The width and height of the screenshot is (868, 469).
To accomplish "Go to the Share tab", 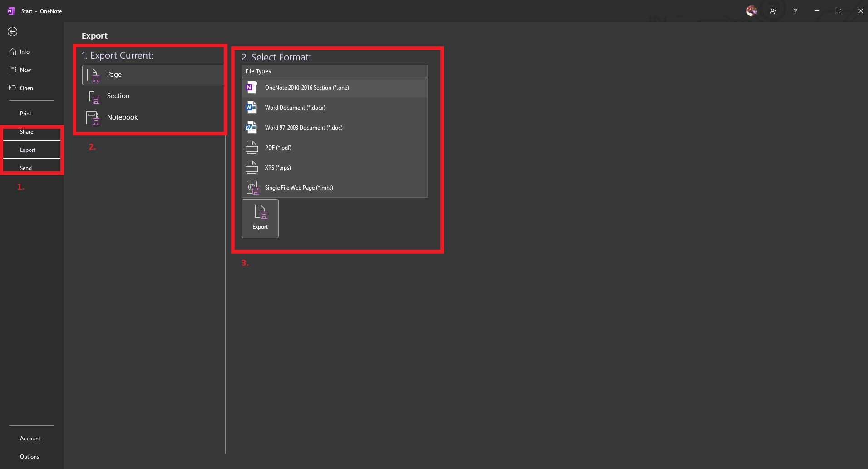I will tap(32, 132).
